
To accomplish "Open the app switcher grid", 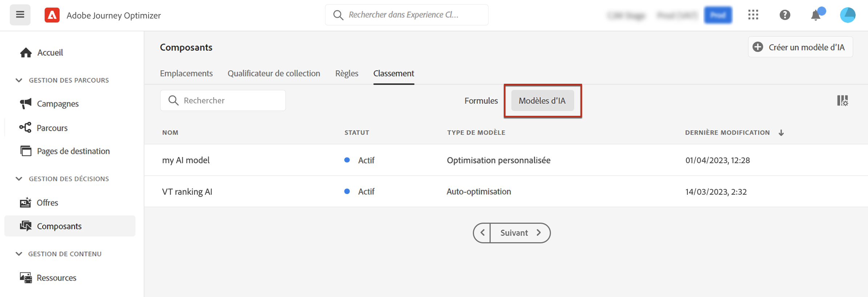I will (753, 15).
